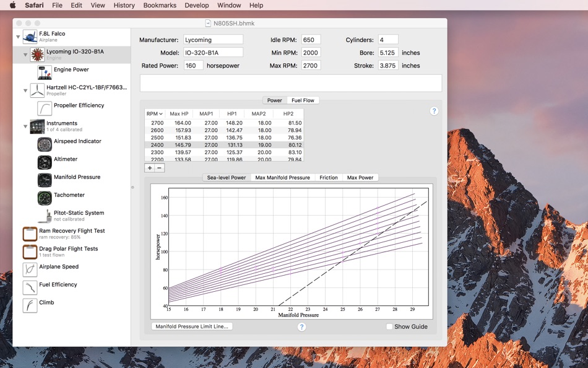Image resolution: width=588 pixels, height=368 pixels.
Task: Open the Window menu
Action: pyautogui.click(x=229, y=5)
